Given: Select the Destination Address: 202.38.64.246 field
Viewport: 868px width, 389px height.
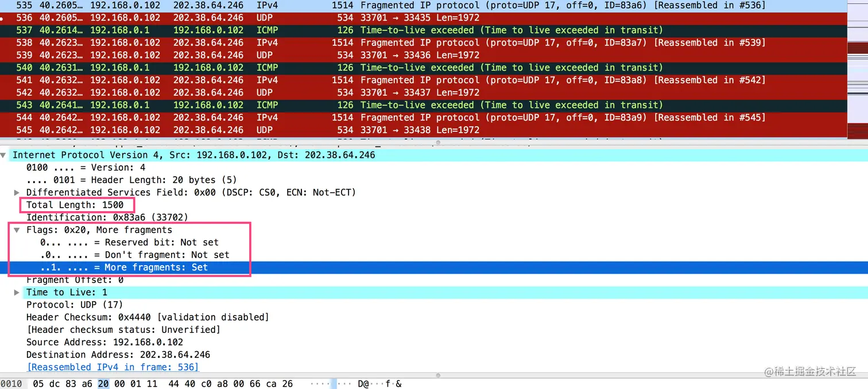Looking at the screenshot, I should pyautogui.click(x=118, y=355).
